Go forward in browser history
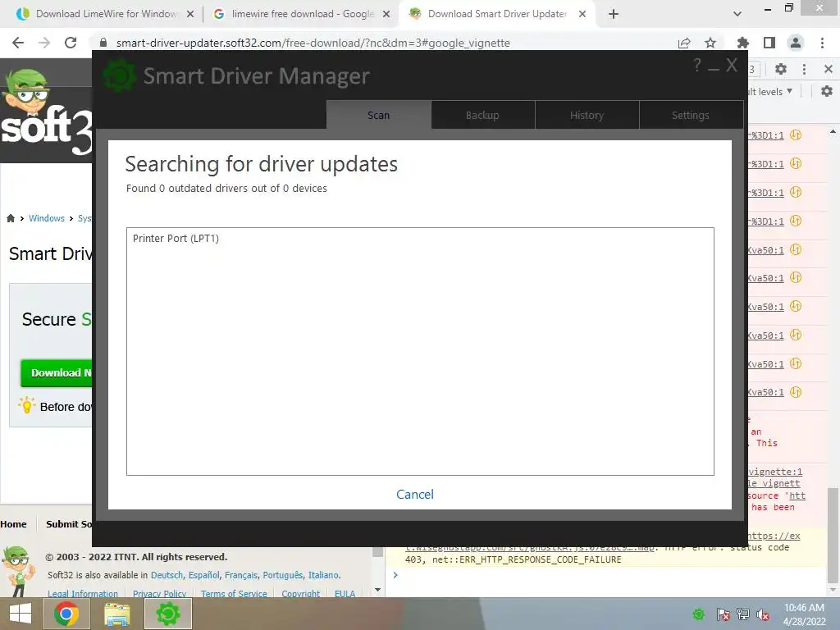Viewport: 840px width, 630px height. pos(44,43)
